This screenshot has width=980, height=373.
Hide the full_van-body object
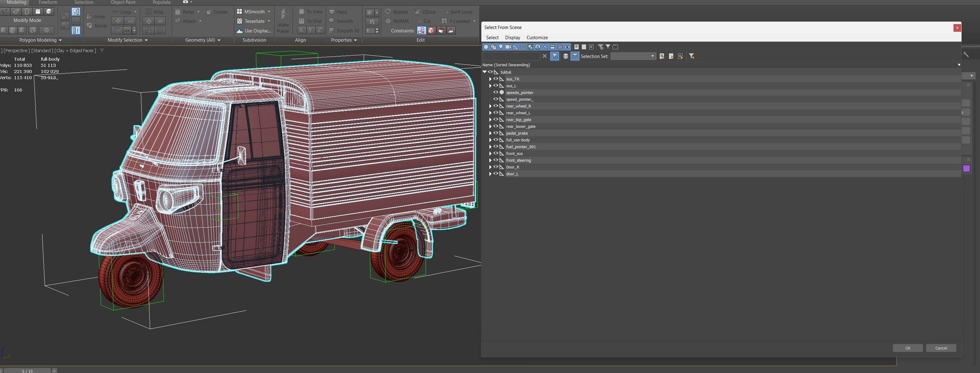point(496,140)
